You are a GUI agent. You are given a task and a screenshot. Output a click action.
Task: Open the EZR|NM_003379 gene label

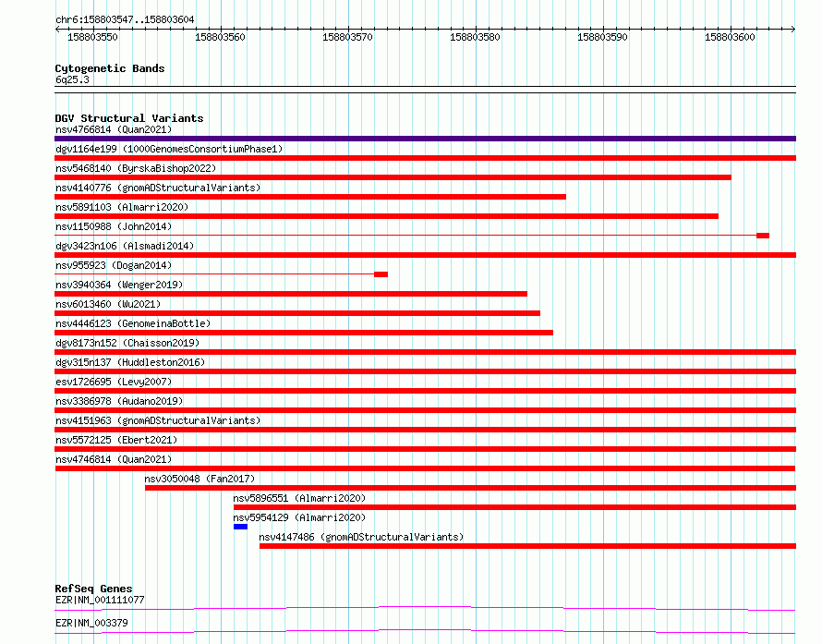click(x=91, y=623)
